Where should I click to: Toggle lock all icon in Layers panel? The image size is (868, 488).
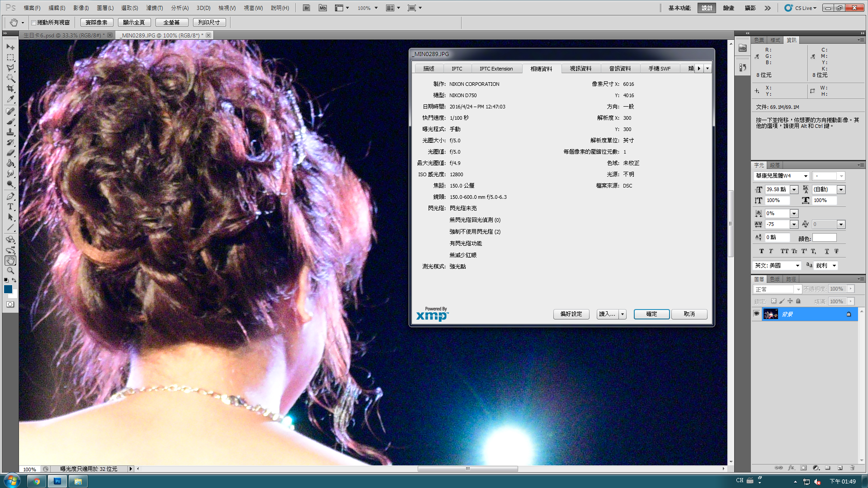(x=798, y=301)
